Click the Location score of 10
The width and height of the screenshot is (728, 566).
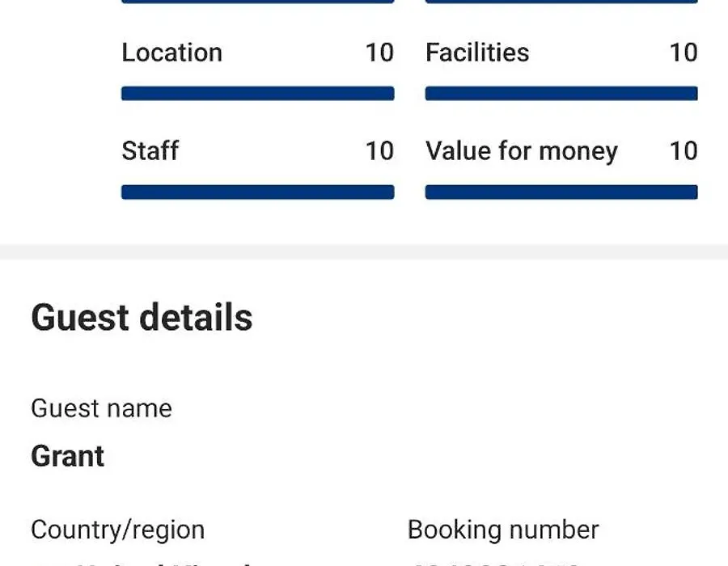[380, 53]
